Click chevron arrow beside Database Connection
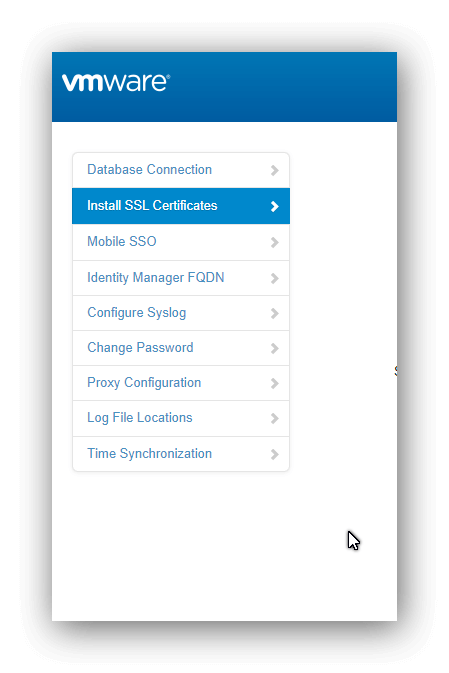This screenshot has width=449, height=673. [275, 170]
